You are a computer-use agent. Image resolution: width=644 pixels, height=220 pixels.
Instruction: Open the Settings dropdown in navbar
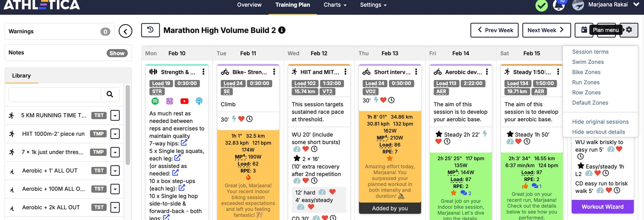click(x=373, y=5)
